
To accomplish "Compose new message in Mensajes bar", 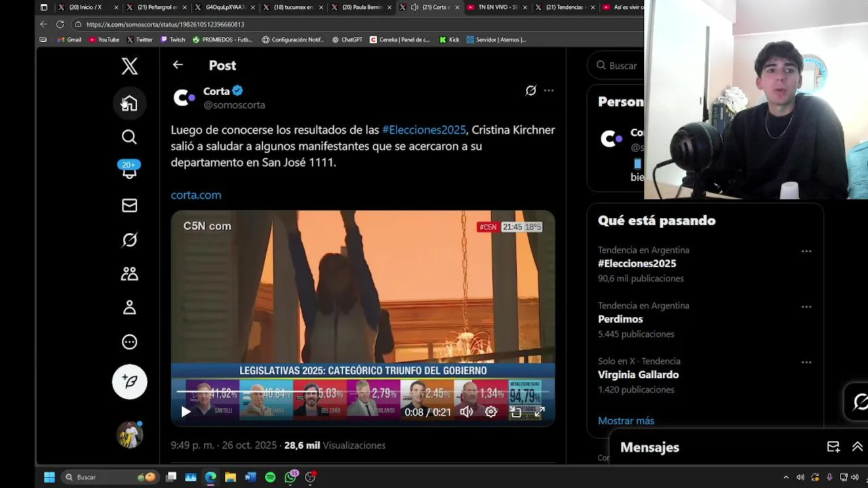I will point(833,447).
